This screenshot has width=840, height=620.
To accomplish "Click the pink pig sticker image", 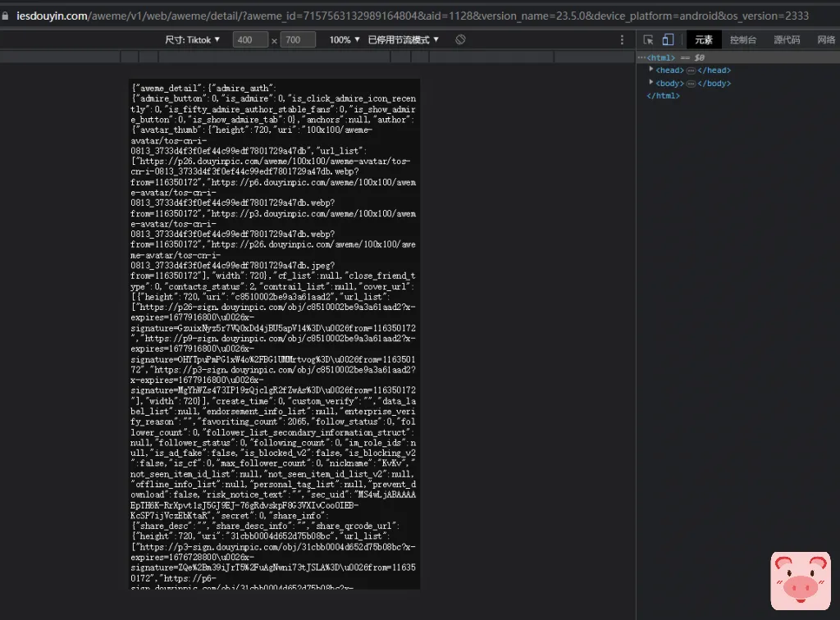I will point(801,581).
